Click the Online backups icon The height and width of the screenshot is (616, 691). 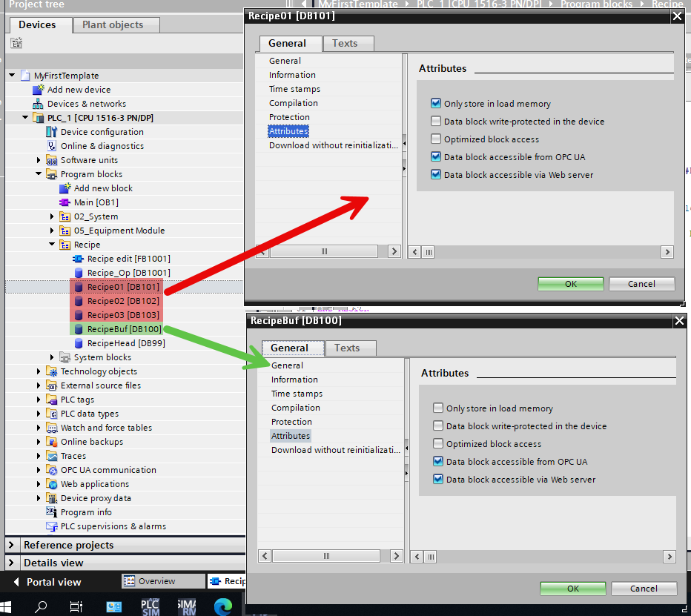pyautogui.click(x=52, y=442)
